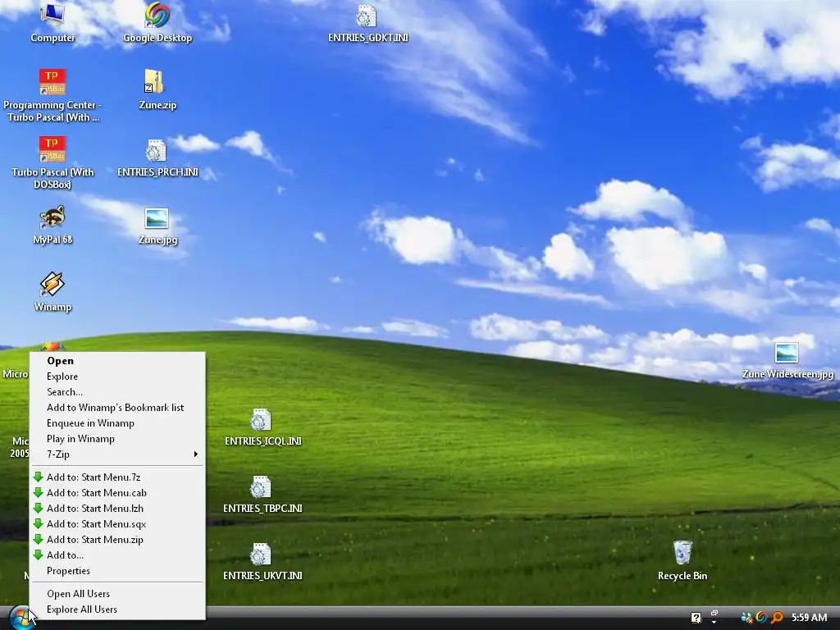Launch Google Desktop from the desktop
Screen dimensions: 840x630
pyautogui.click(x=157, y=22)
